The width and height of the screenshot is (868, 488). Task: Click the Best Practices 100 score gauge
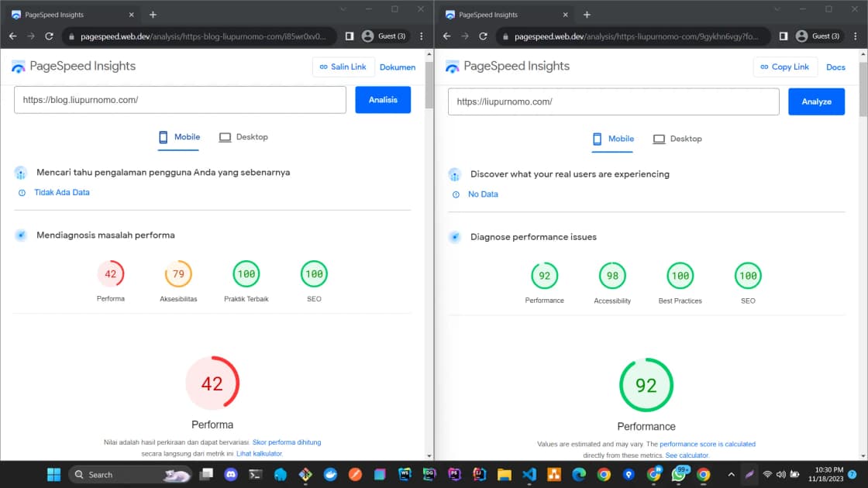point(680,276)
